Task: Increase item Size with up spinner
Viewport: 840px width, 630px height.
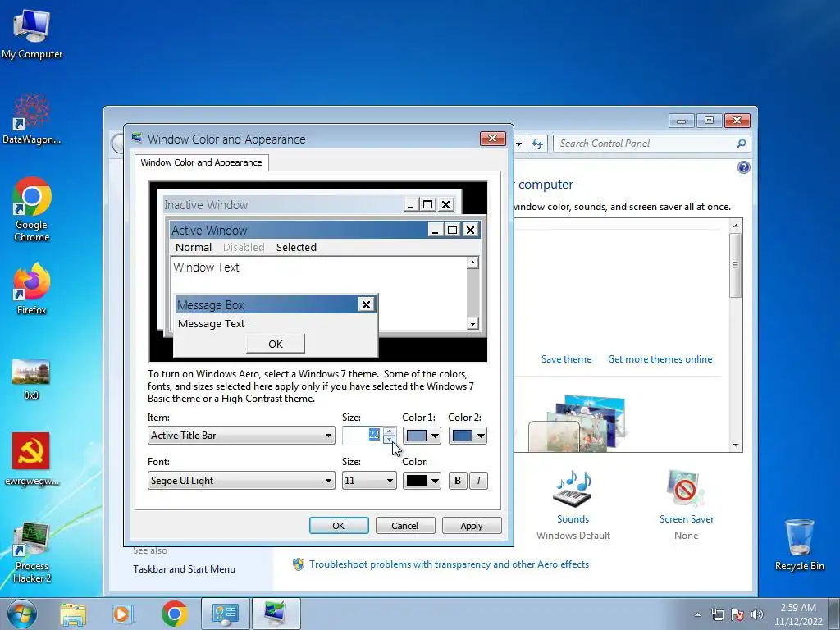Action: [x=390, y=431]
